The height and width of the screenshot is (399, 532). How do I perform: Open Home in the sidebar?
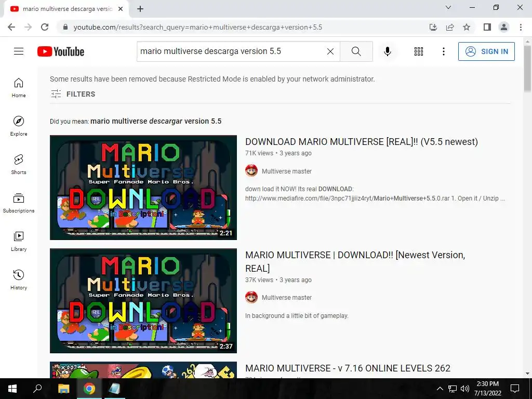pyautogui.click(x=19, y=88)
